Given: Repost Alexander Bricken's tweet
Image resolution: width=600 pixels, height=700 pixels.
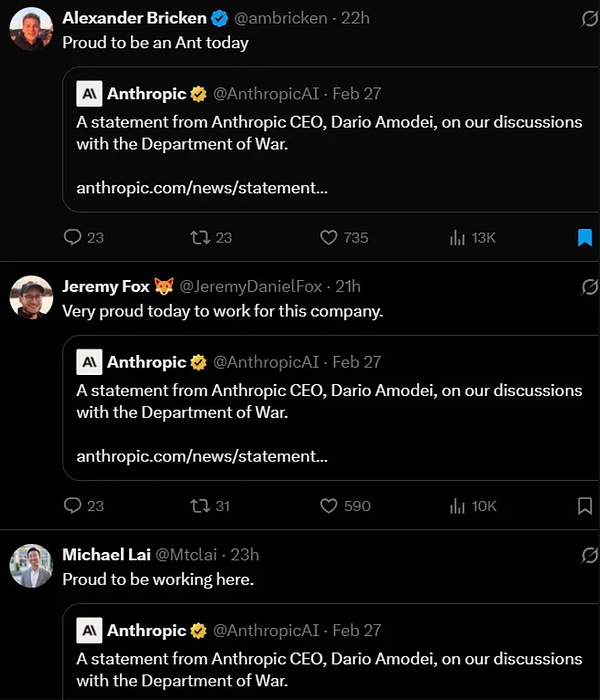Looking at the screenshot, I should click(x=198, y=237).
